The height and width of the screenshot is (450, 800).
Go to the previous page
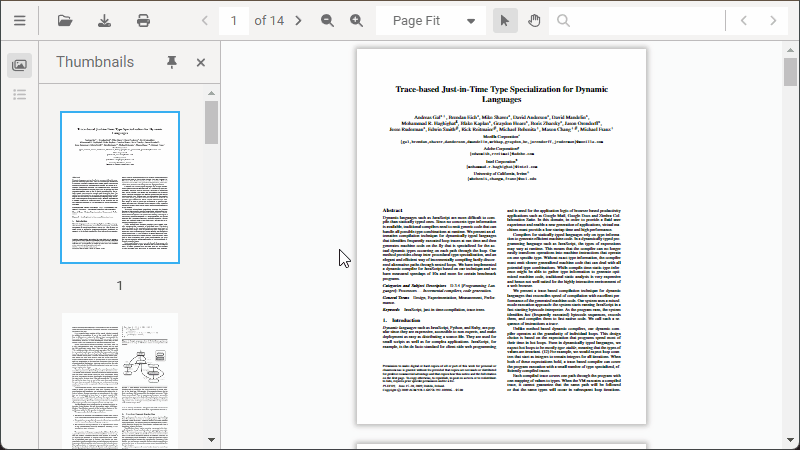pyautogui.click(x=205, y=20)
